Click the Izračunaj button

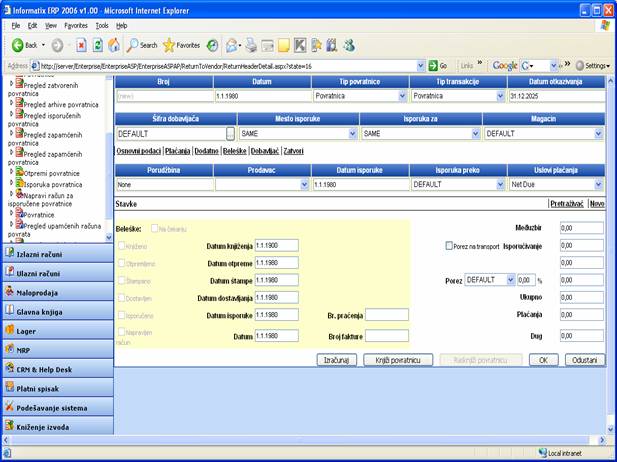pos(336,360)
